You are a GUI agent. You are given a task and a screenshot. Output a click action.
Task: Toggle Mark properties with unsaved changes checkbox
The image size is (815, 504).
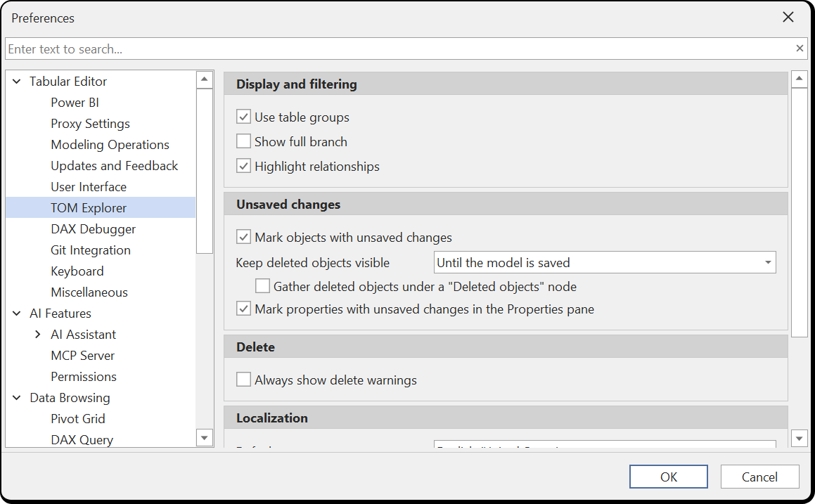(243, 309)
